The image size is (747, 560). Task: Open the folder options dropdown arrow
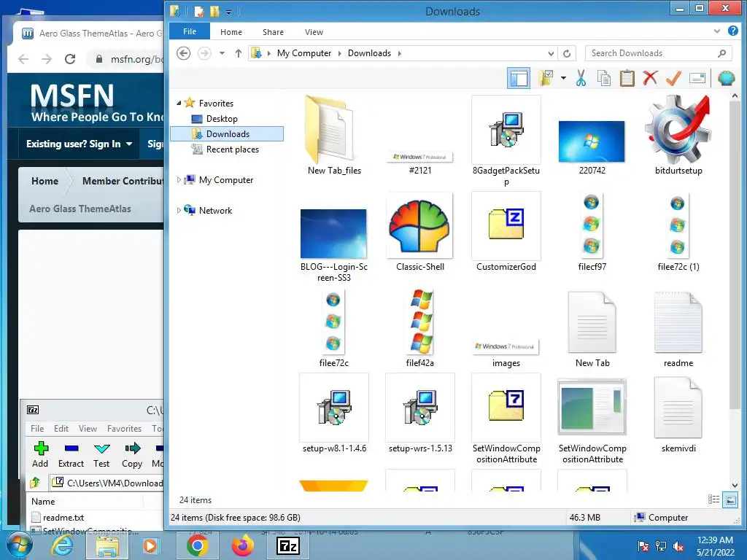(x=563, y=78)
